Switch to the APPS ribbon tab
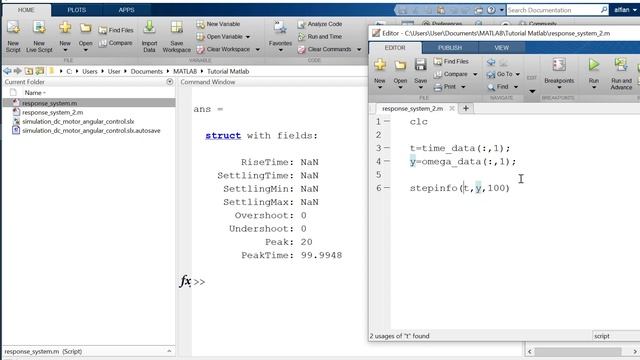This screenshot has height=360, width=640. pos(127,10)
